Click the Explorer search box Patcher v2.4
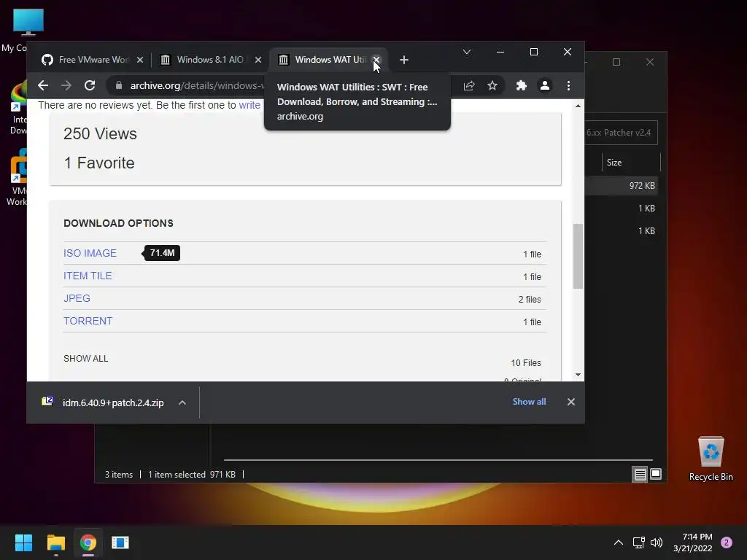The height and width of the screenshot is (560, 747). pyautogui.click(x=621, y=133)
